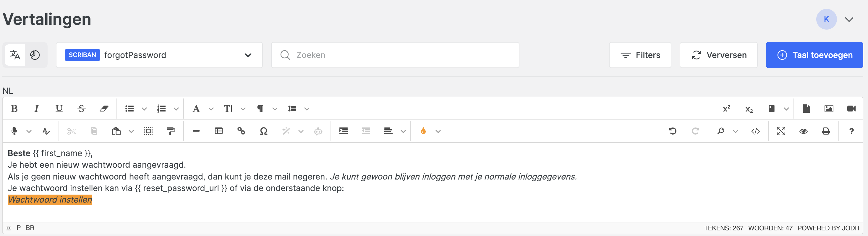This screenshot has height=236, width=868.
Task: Print the editor content
Action: pos(826,131)
